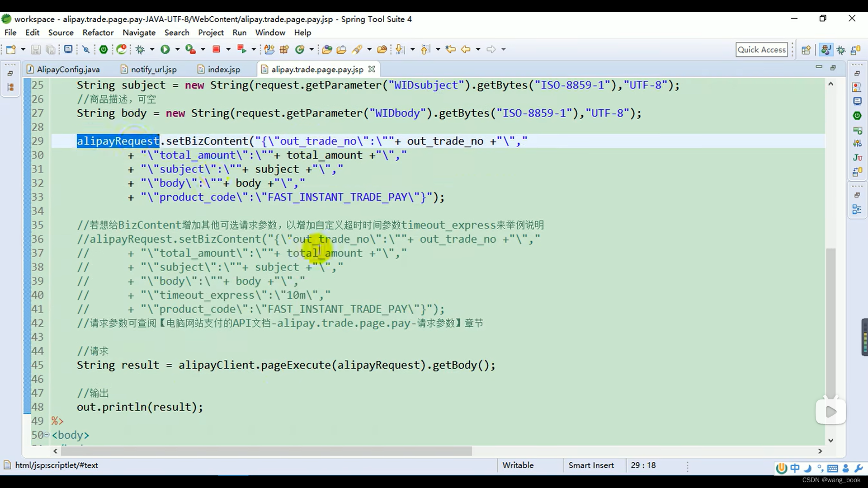Click the editor horizontal scrollbar thumb
The width and height of the screenshot is (868, 488).
coord(266,451)
